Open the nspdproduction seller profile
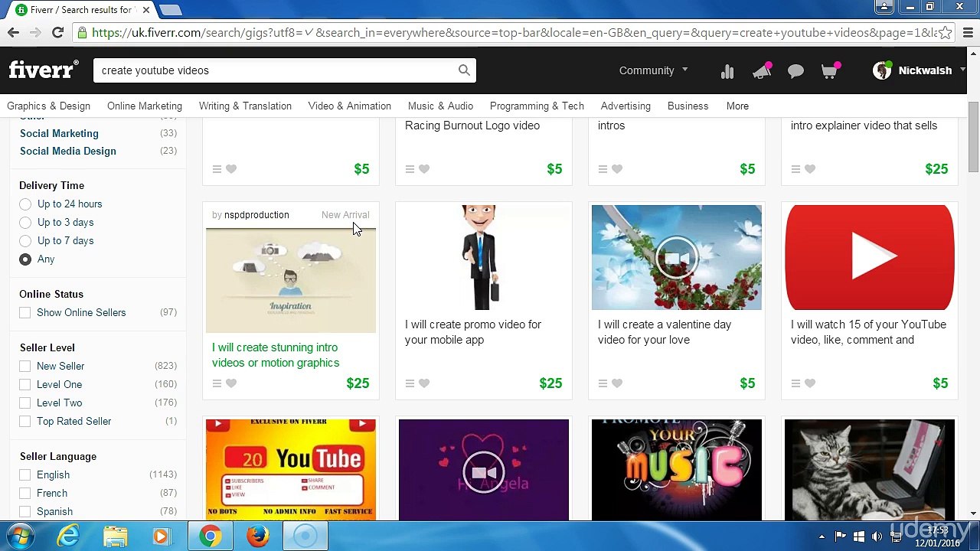The width and height of the screenshot is (980, 551). (x=256, y=215)
